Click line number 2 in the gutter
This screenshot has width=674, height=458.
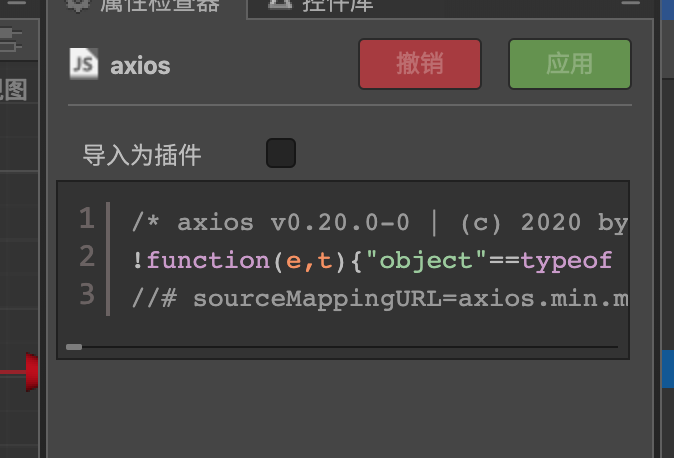[86, 257]
